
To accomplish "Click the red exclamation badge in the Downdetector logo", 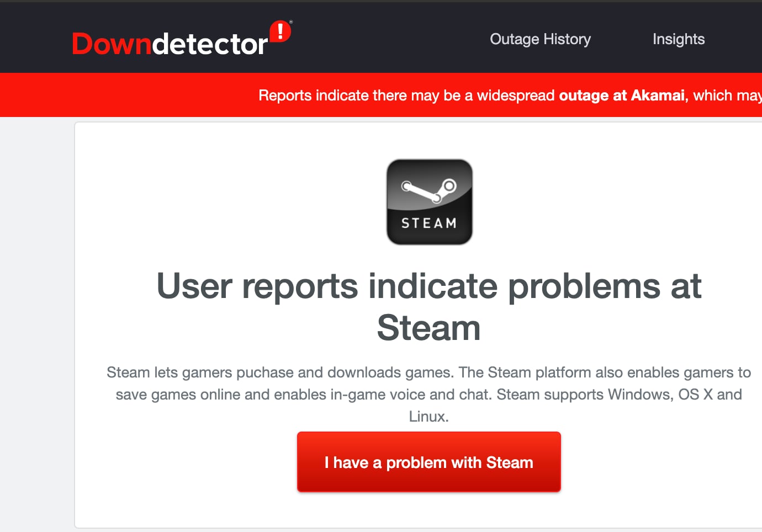I will pyautogui.click(x=280, y=31).
